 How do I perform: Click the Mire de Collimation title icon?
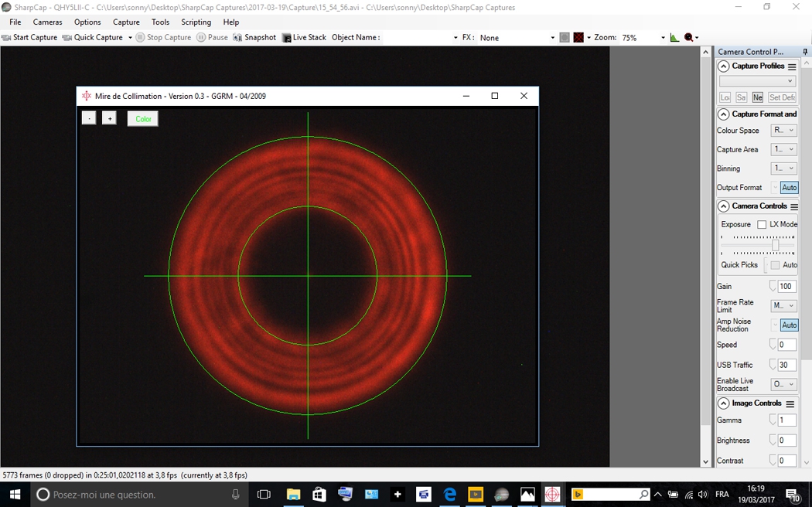(x=87, y=96)
